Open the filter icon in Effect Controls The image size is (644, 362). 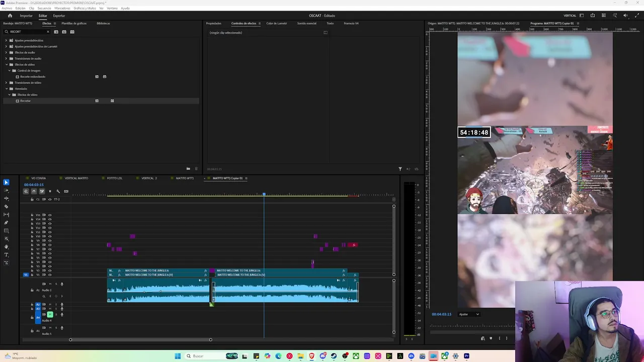[400, 169]
